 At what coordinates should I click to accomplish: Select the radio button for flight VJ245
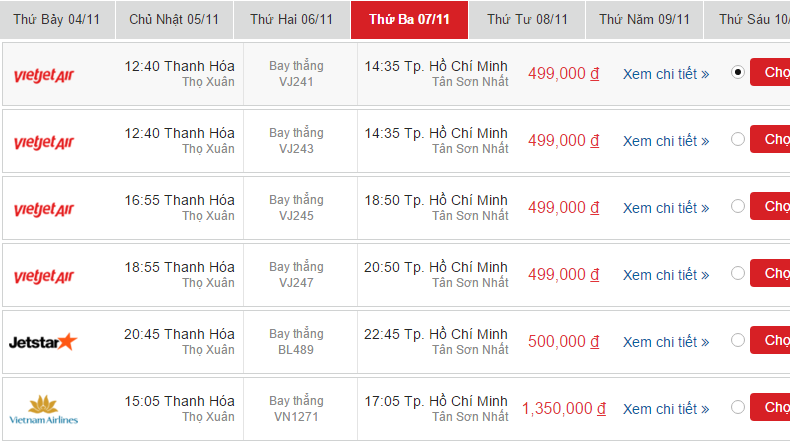click(738, 206)
